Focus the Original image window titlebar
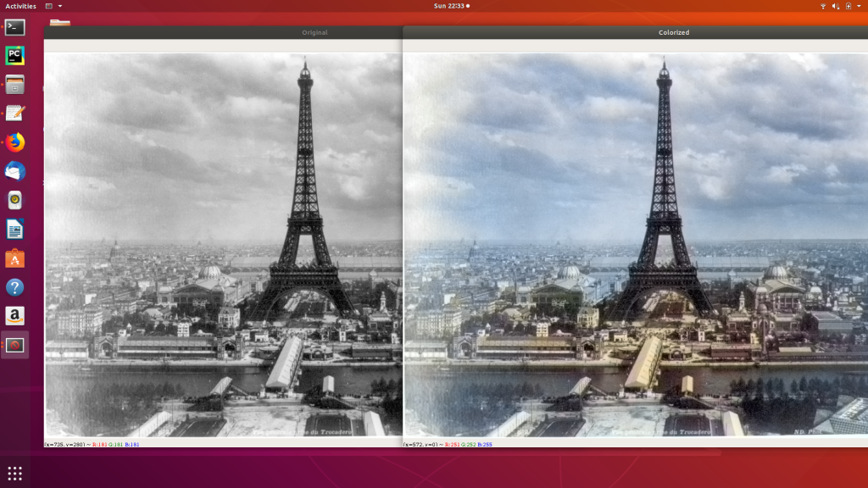 click(x=314, y=33)
